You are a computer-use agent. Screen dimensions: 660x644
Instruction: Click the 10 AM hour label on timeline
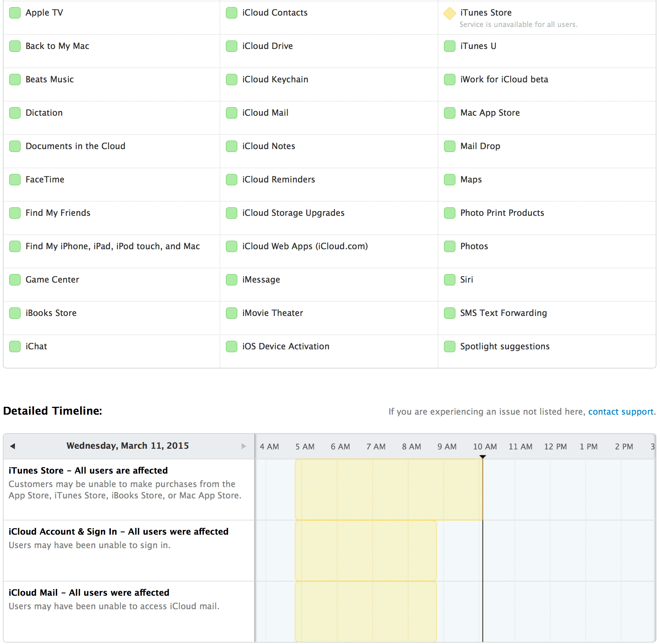(x=485, y=447)
